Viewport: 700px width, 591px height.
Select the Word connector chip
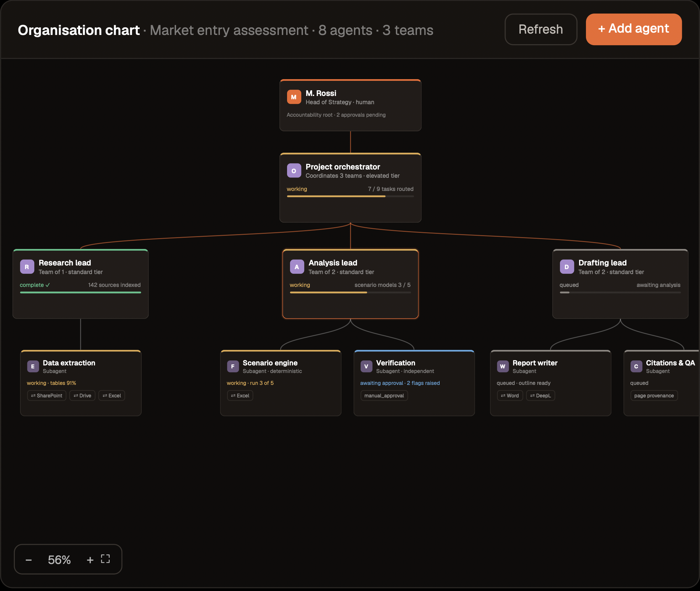(x=510, y=395)
